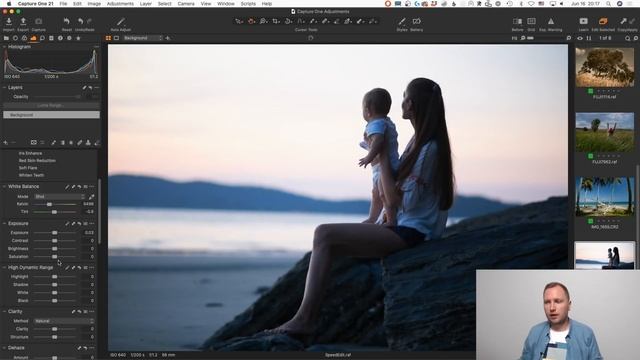The height and width of the screenshot is (360, 640).
Task: Select the mask eraser tool in Layers
Action: (97, 142)
